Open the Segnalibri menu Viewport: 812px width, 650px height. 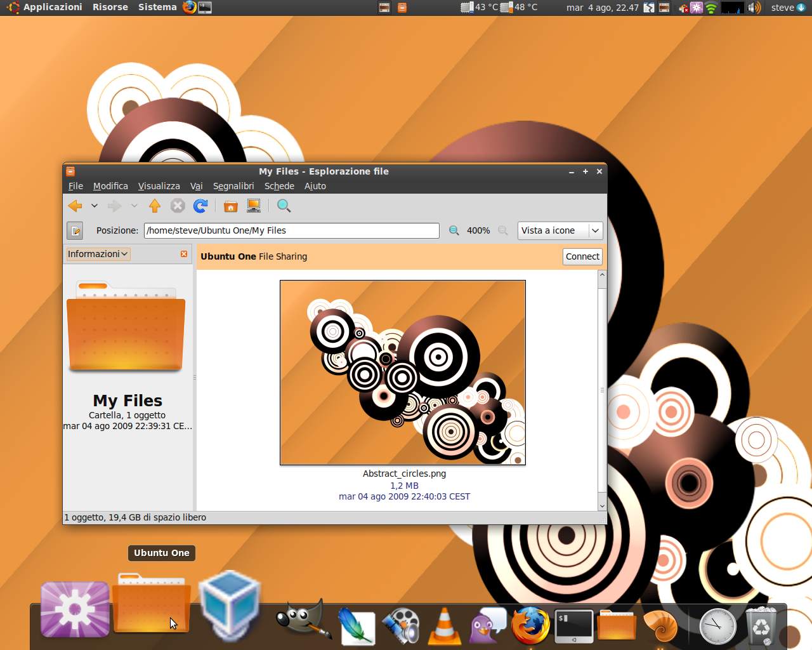coord(233,186)
